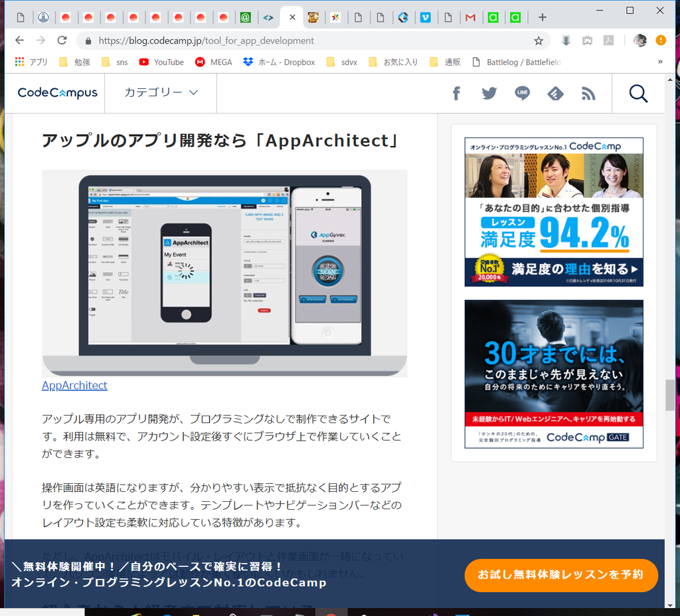Open お気に入り bookmark folder
This screenshot has height=616, width=680.
point(393,62)
